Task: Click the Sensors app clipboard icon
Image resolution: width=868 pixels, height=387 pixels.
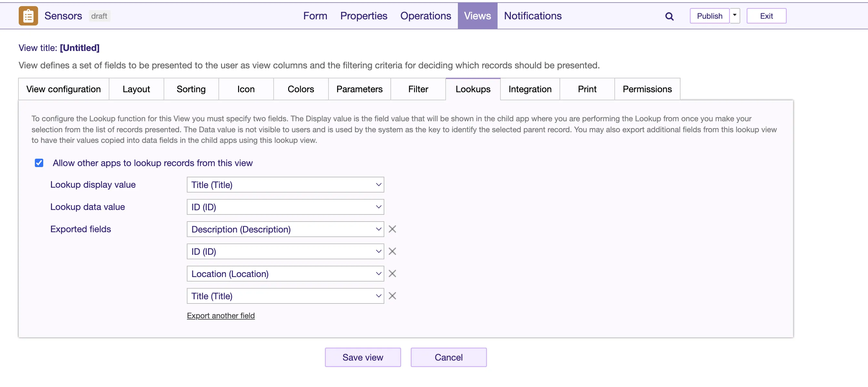Action: (x=28, y=16)
